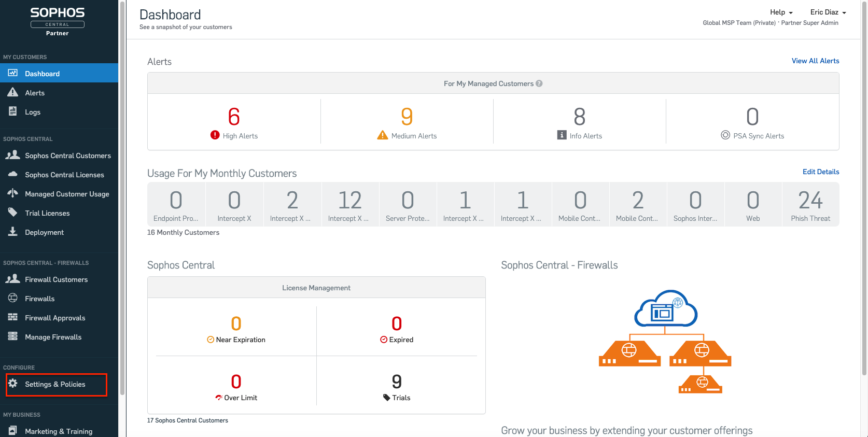Click the Server Protection usage tile
868x437 pixels.
coord(408,204)
